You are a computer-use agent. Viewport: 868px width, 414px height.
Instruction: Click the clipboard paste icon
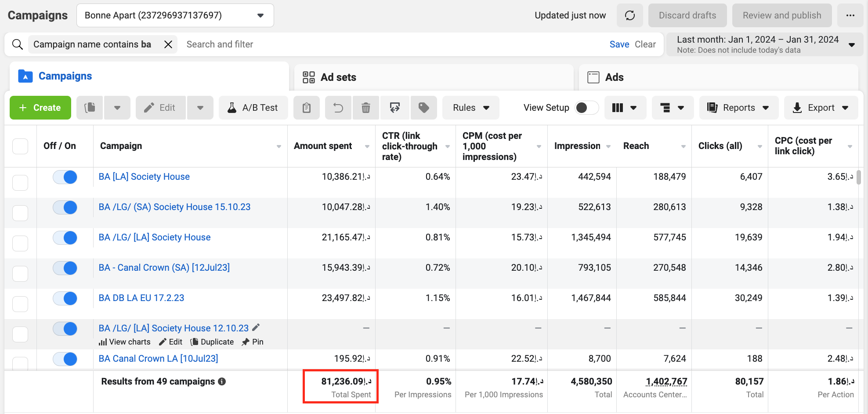(307, 108)
